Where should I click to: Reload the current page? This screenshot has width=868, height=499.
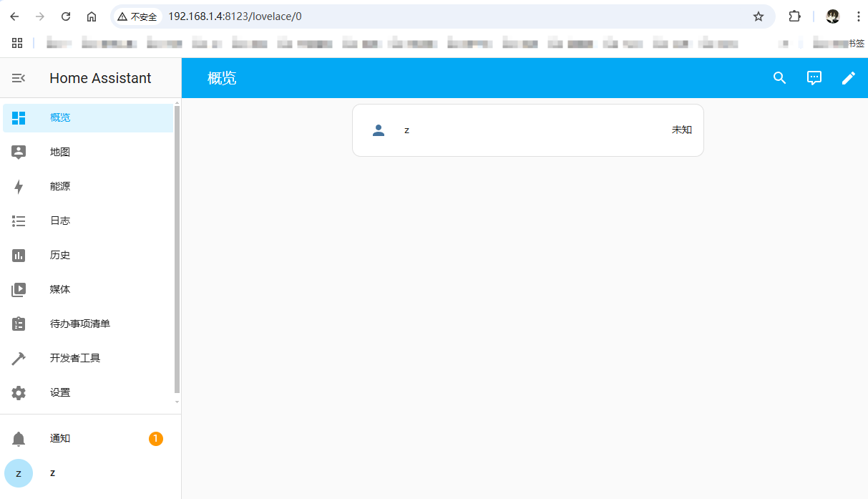(x=66, y=16)
